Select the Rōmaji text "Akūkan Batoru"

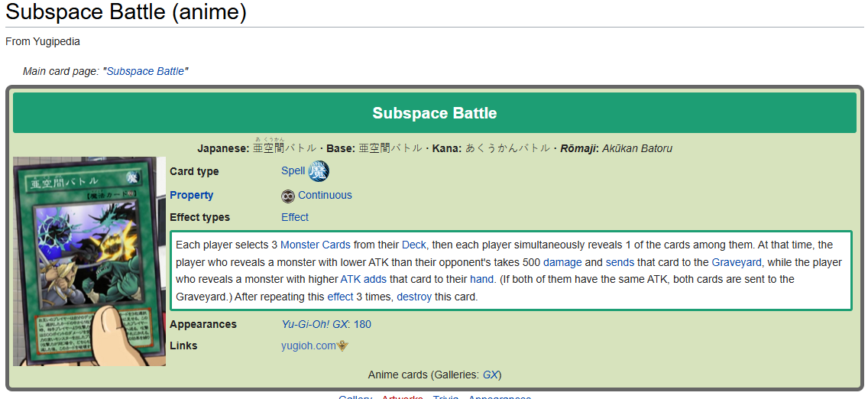(x=637, y=148)
